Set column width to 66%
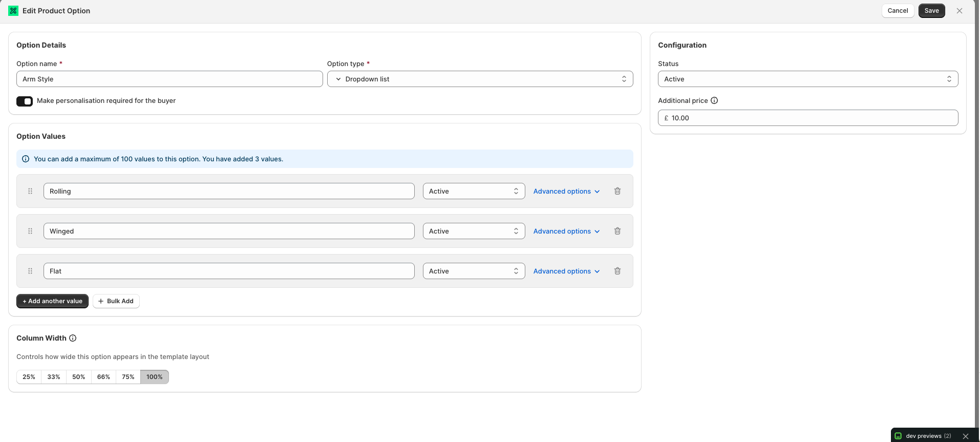This screenshot has width=980, height=442. point(103,377)
